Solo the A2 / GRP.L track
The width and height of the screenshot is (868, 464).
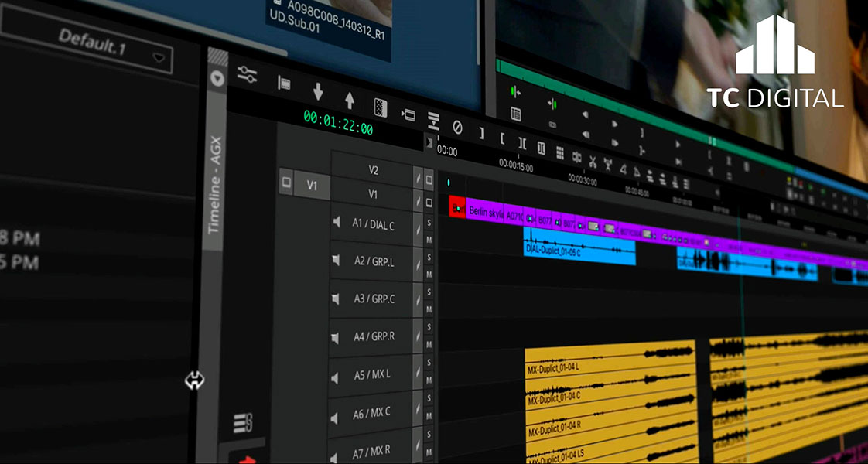pyautogui.click(x=429, y=258)
